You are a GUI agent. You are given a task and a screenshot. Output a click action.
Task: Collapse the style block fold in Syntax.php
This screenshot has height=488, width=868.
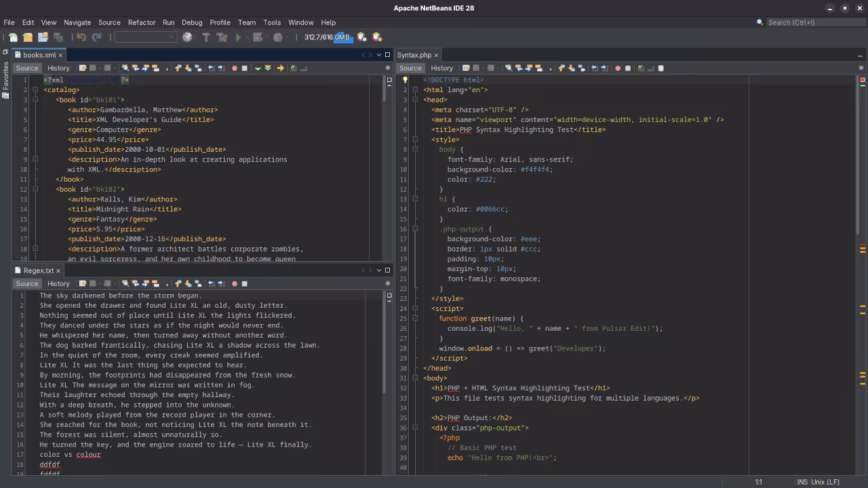415,140
